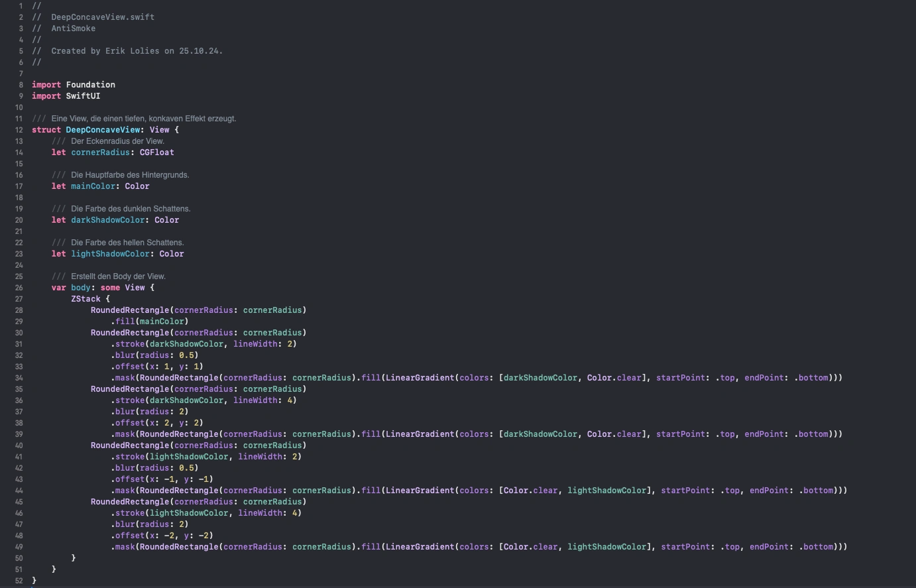
Task: Click .fill(mainColor) on line 29
Action: click(149, 322)
